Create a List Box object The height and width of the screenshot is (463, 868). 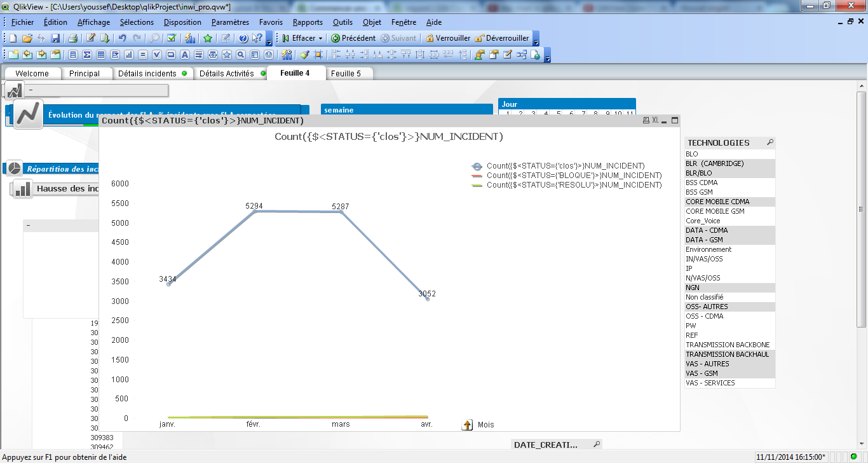(x=73, y=55)
